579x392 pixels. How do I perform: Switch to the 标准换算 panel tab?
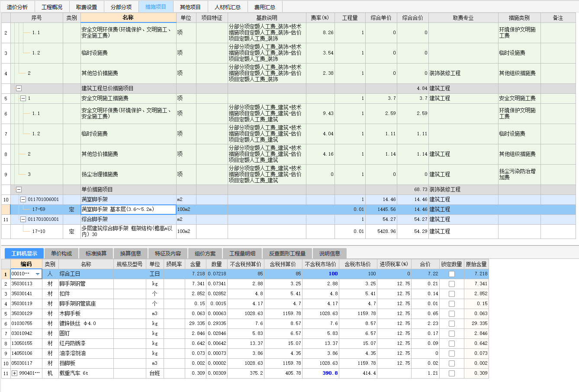coord(96,253)
